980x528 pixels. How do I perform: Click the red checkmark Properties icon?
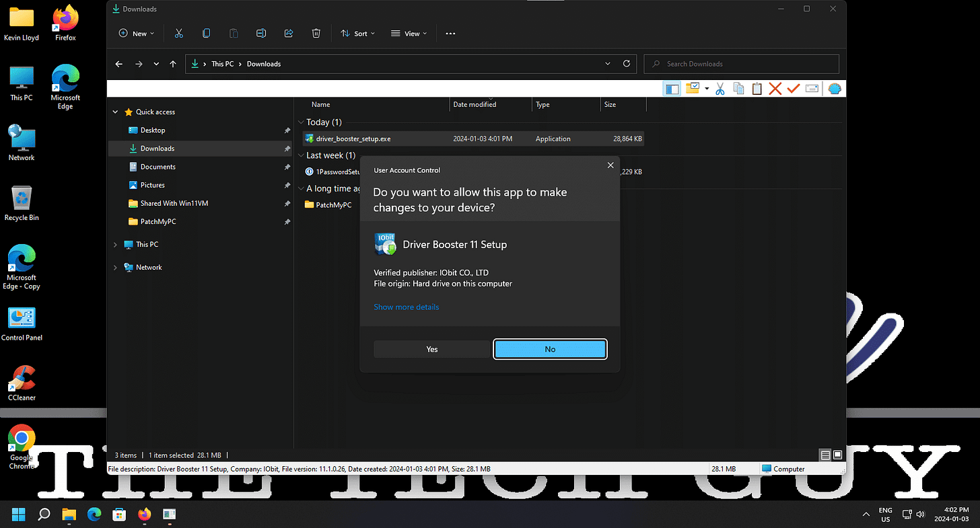(793, 89)
